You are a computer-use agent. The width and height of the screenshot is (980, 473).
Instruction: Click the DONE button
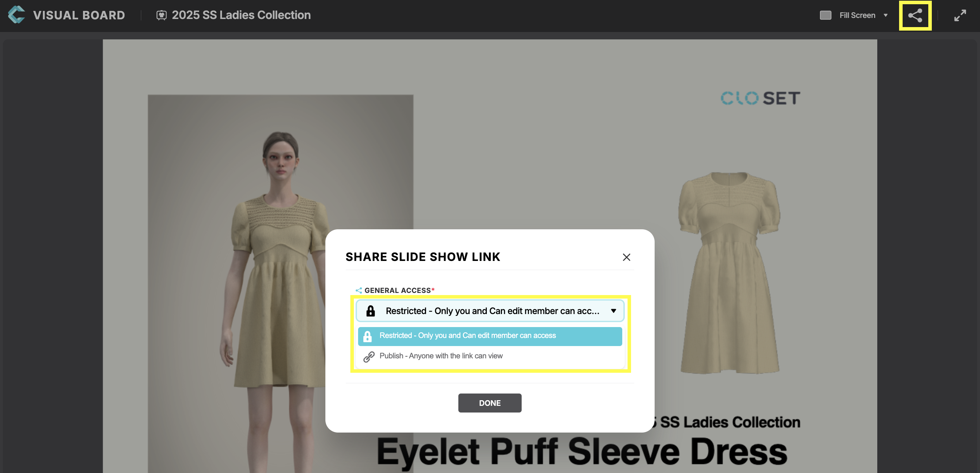tap(490, 403)
